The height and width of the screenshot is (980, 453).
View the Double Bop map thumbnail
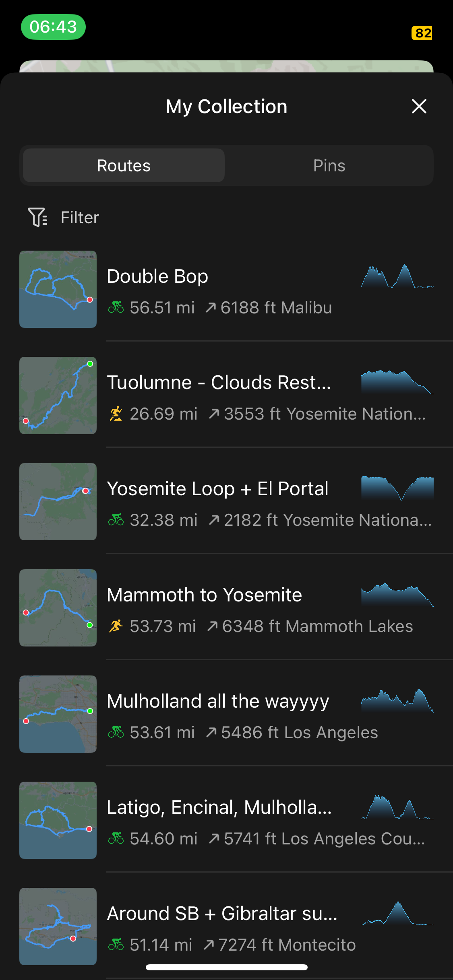(x=58, y=289)
